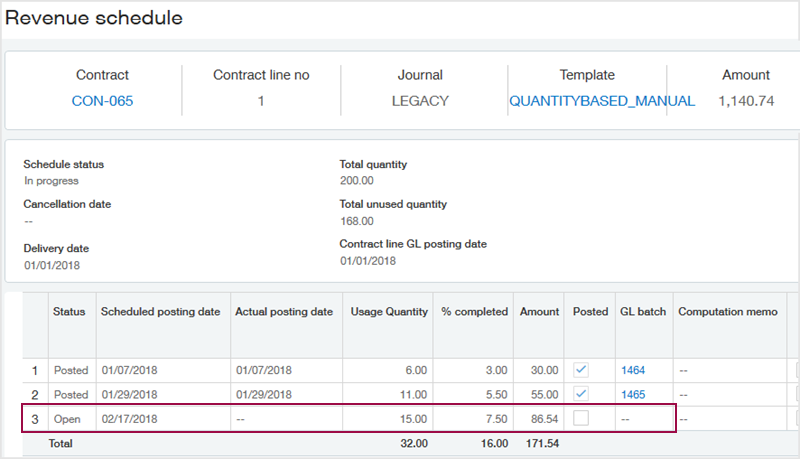Select the Open status cell in row 3
The image size is (800, 459).
click(68, 419)
